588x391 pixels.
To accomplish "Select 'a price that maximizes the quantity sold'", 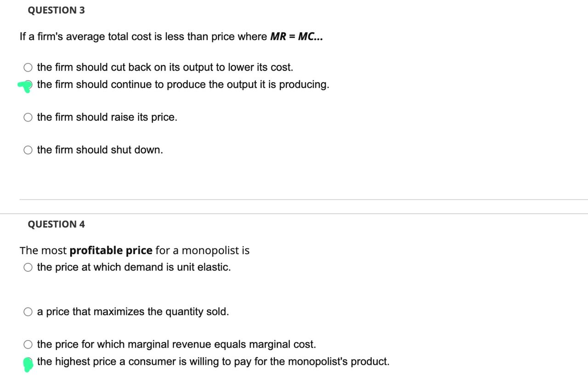I will (x=28, y=312).
